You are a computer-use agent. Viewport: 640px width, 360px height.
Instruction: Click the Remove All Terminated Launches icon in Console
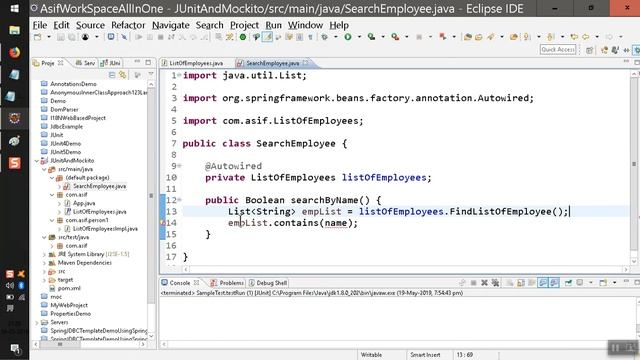pos(495,282)
